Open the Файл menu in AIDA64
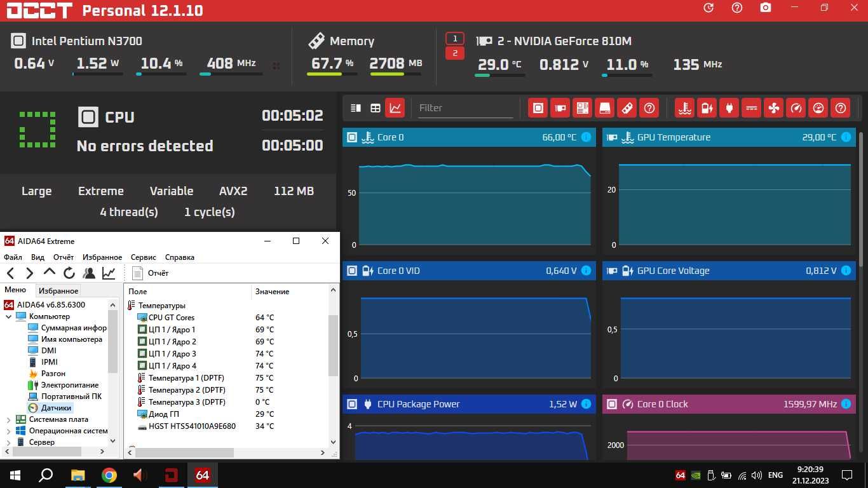Viewport: 868px width, 488px height. click(13, 257)
